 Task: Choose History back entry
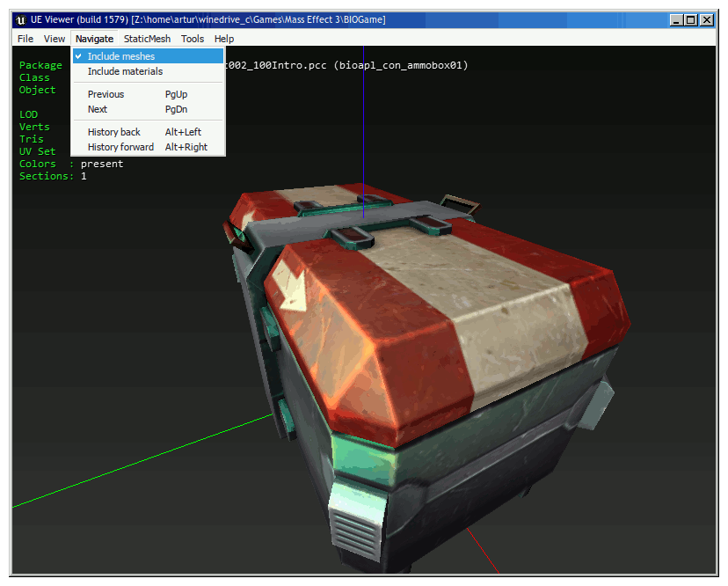[x=148, y=132]
